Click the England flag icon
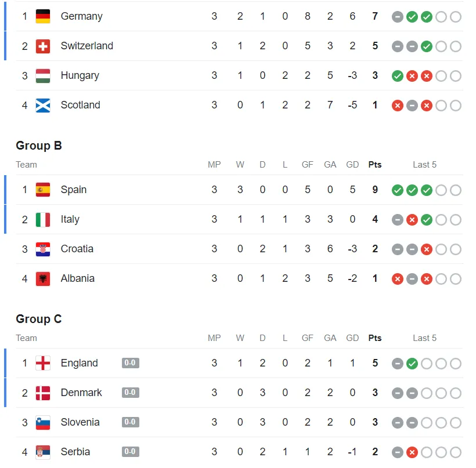Image resolution: width=476 pixels, height=468 pixels. pyautogui.click(x=43, y=363)
